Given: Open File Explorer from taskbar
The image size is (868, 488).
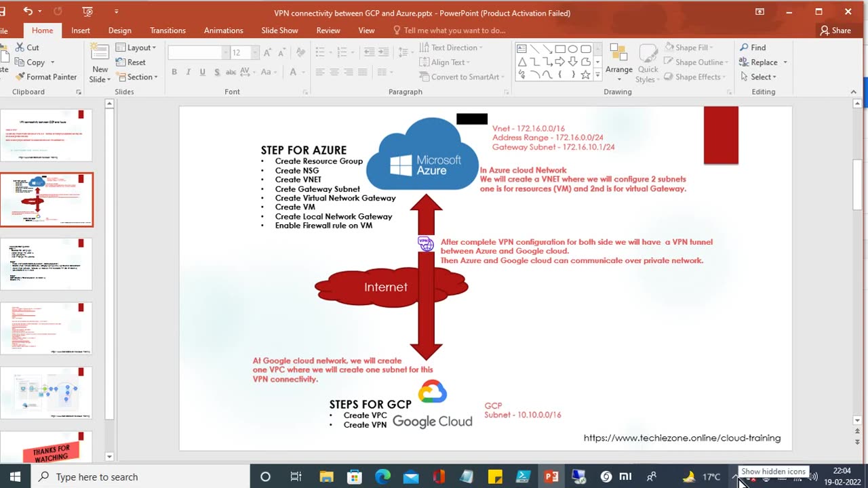Looking at the screenshot, I should click(x=326, y=476).
